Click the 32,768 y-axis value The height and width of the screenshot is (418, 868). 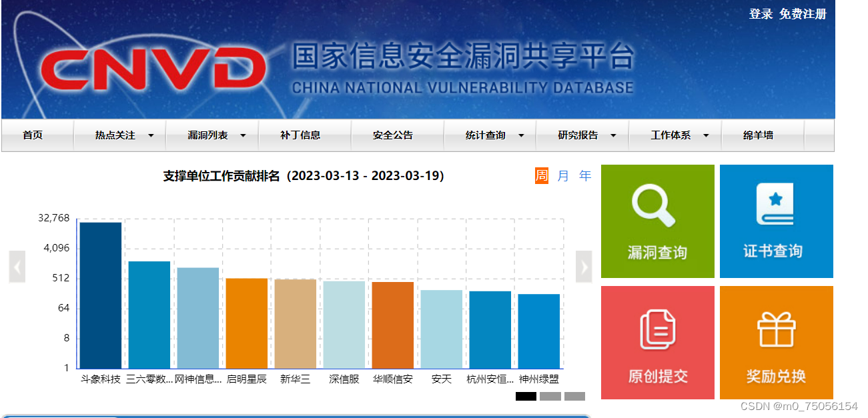[54, 218]
